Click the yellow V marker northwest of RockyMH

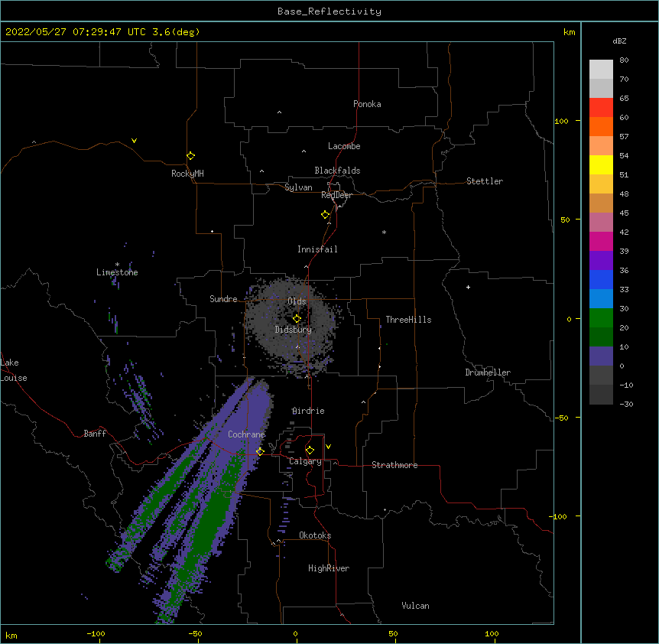(134, 141)
